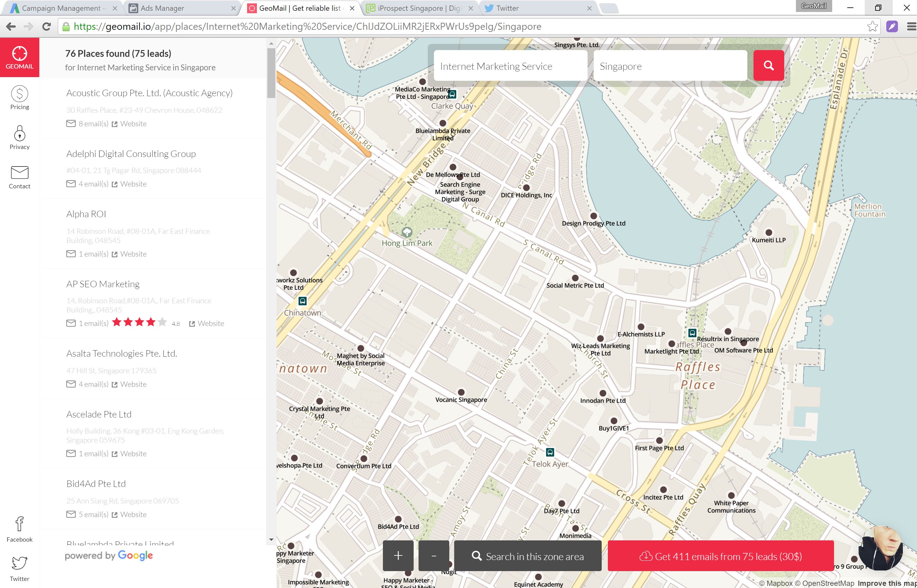Open Asalta Technologies Pte. Ltd. listing
This screenshot has width=917, height=588.
tap(121, 353)
